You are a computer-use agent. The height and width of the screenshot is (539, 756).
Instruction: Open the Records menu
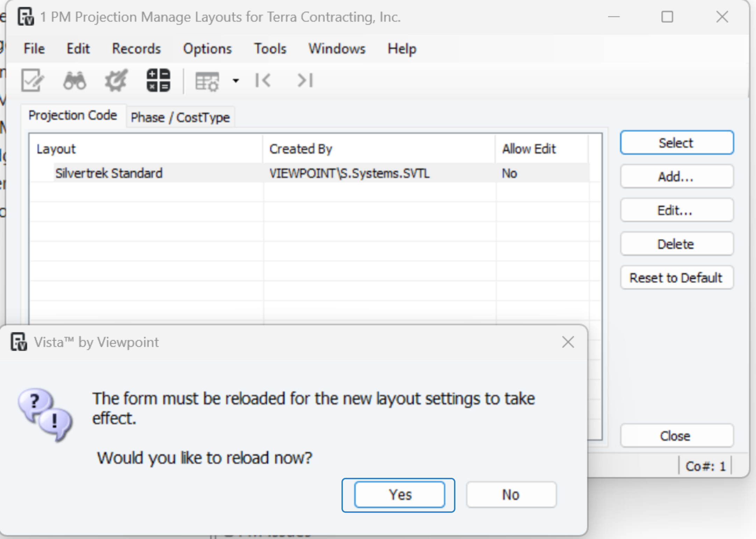tap(136, 49)
